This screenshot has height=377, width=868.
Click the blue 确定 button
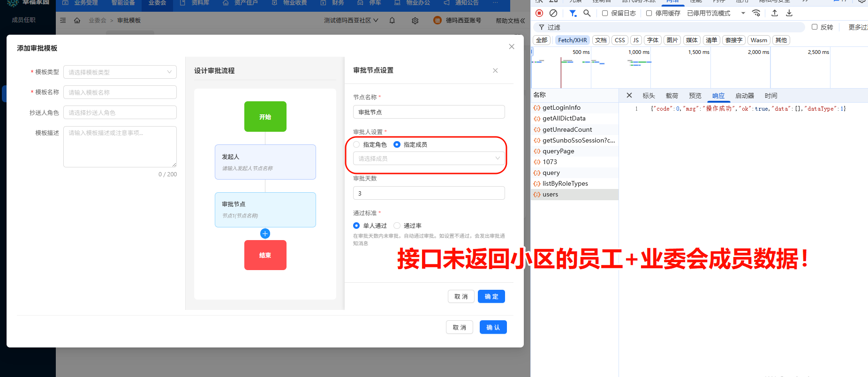[491, 296]
